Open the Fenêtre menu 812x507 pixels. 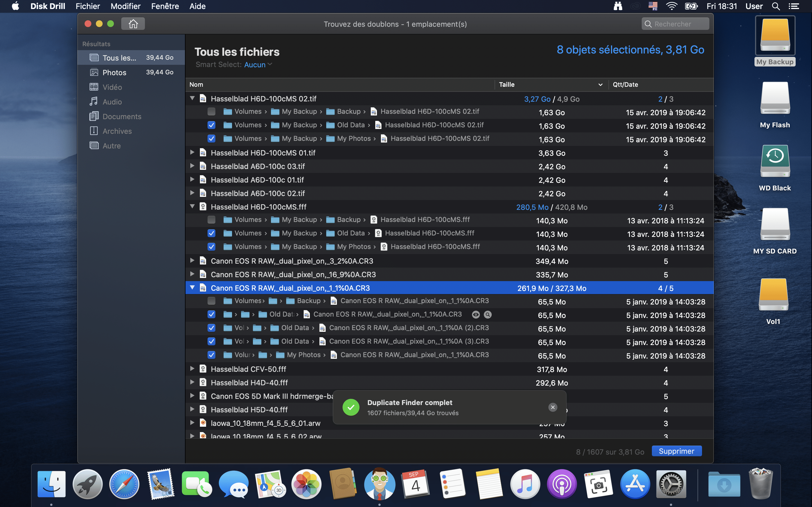[165, 6]
